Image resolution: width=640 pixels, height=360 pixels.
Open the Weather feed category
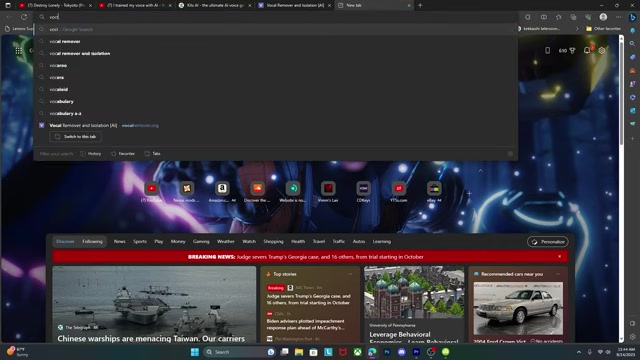226,242
